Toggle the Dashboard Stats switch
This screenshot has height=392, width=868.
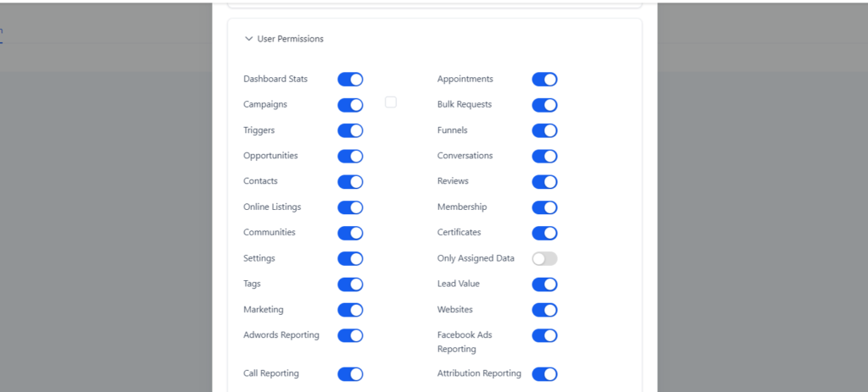pos(350,80)
